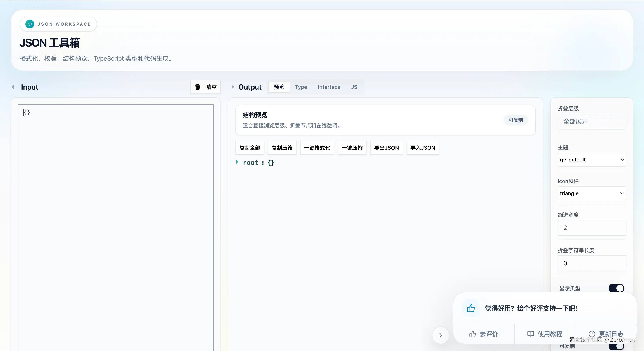Expand the root node triangle
This screenshot has width=644, height=351.
[x=237, y=162]
